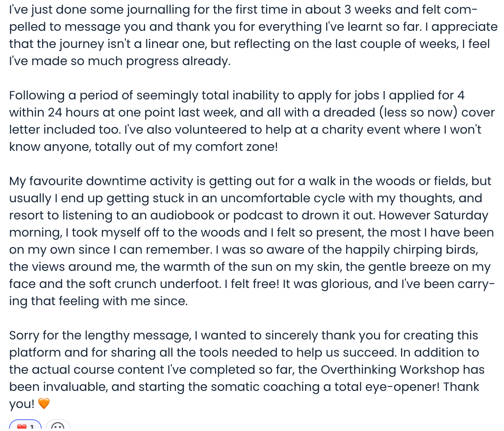The height and width of the screenshot is (431, 504).
Task: Click the words 'happily chirping birds'
Action: coord(412,249)
